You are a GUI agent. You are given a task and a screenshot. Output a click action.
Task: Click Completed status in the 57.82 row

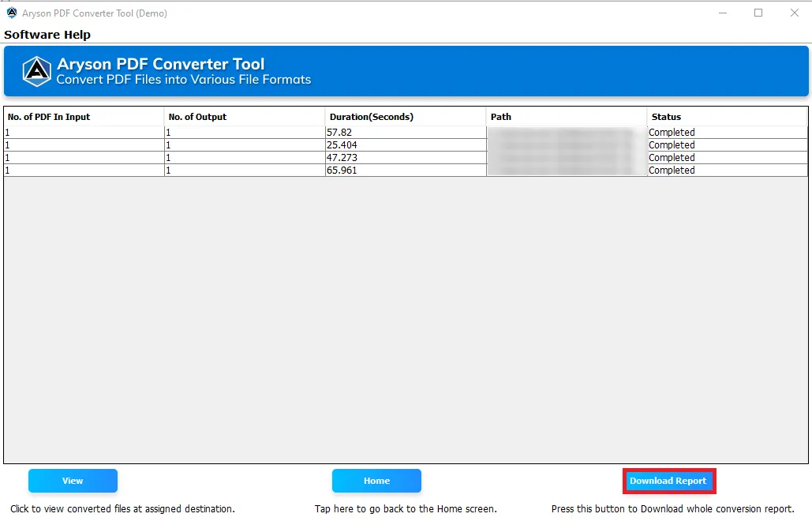(x=727, y=133)
